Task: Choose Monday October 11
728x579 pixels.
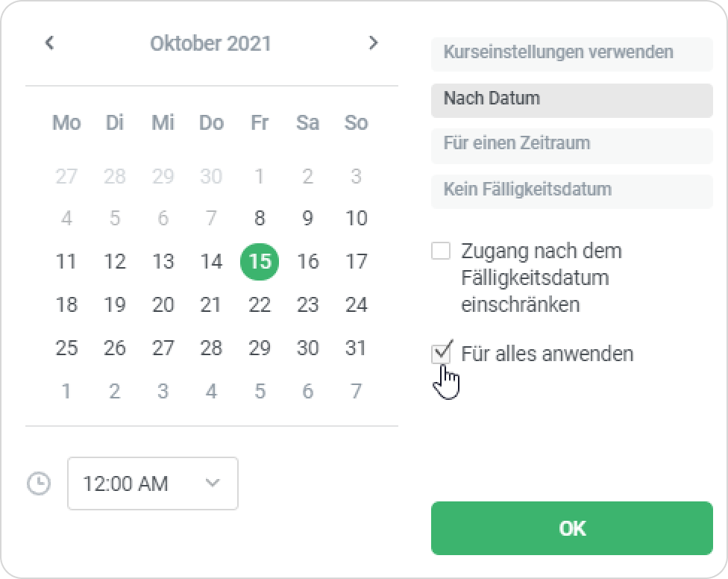Action: click(x=66, y=261)
